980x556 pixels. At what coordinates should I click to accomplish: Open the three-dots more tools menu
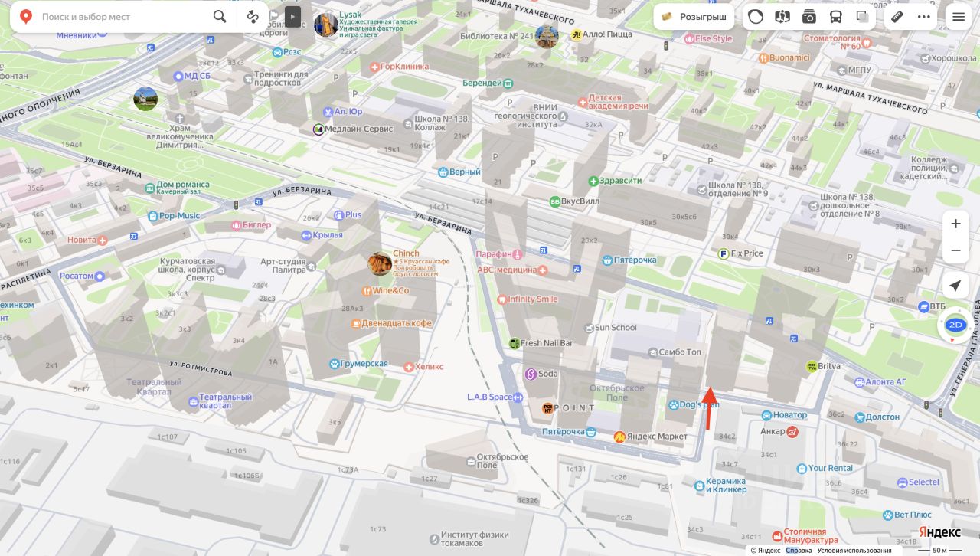[924, 16]
